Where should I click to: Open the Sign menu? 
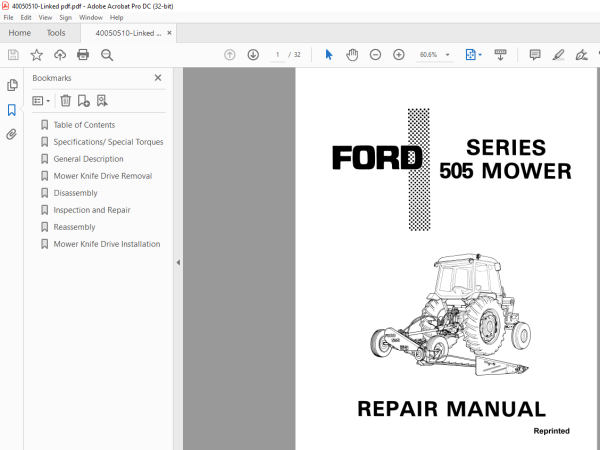point(65,18)
